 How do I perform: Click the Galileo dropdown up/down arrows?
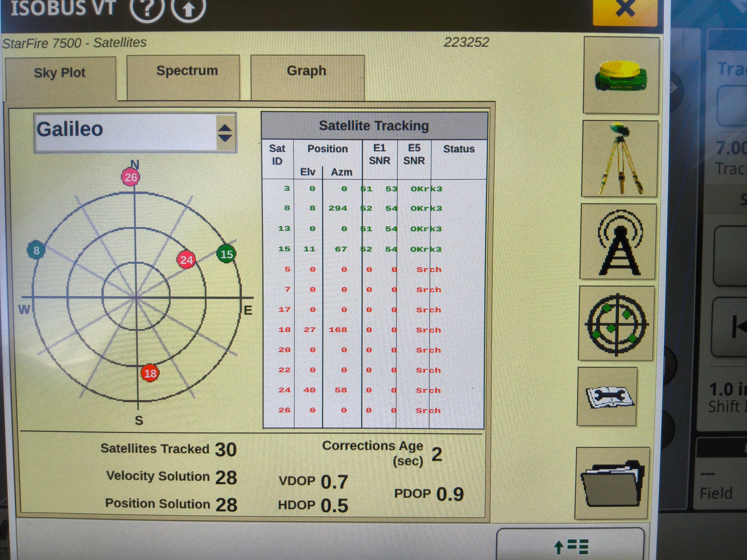click(225, 133)
